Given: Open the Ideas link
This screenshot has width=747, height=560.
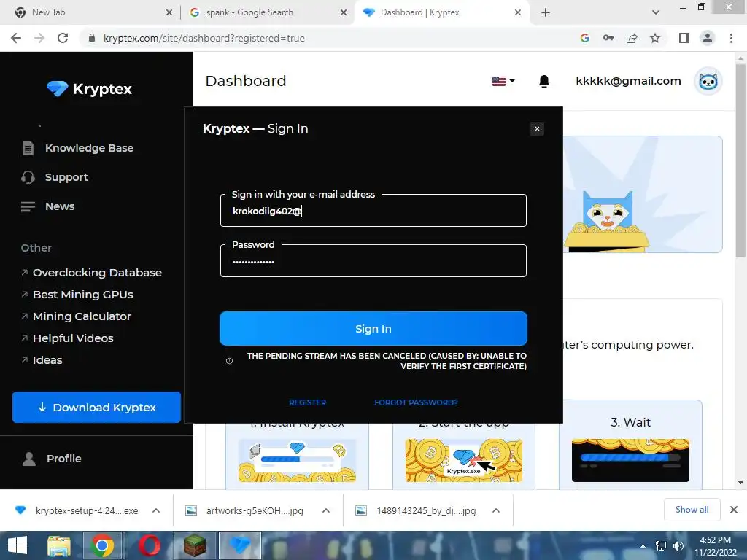Looking at the screenshot, I should click(47, 360).
